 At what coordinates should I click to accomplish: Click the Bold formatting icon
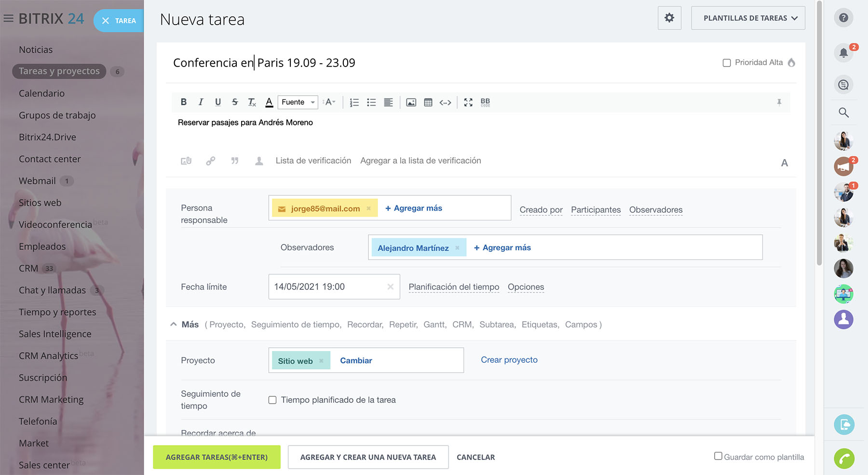point(184,102)
